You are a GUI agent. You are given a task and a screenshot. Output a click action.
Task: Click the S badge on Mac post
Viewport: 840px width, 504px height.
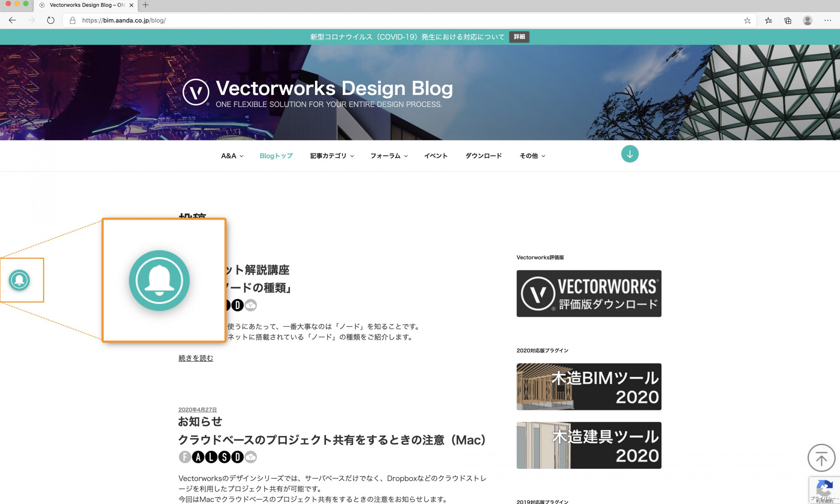coord(224,457)
